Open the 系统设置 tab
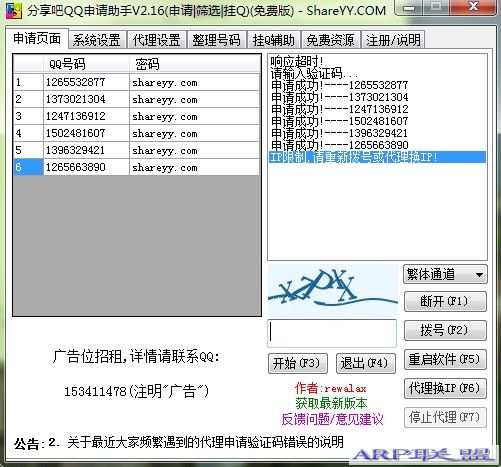The width and height of the screenshot is (501, 467). point(97,40)
